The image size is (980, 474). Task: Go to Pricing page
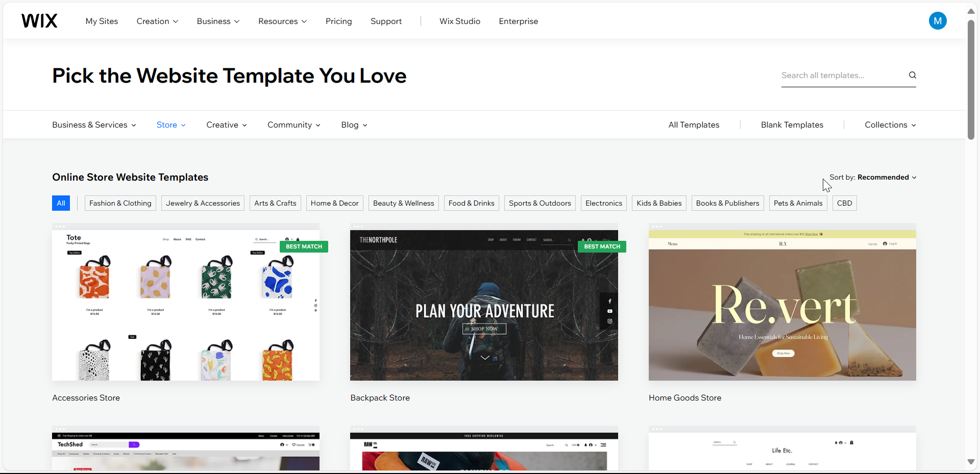point(339,21)
